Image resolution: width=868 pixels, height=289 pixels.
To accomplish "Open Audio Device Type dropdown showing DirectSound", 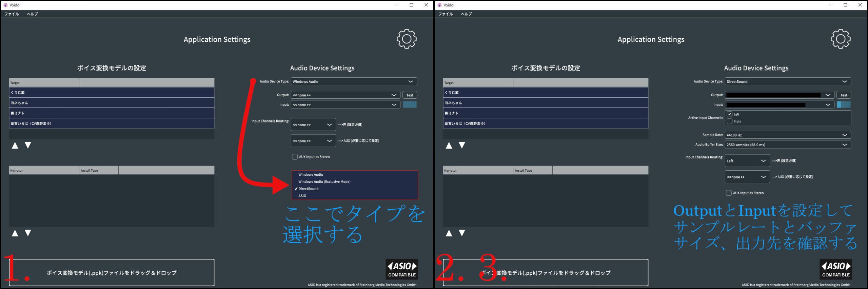I will (x=788, y=81).
